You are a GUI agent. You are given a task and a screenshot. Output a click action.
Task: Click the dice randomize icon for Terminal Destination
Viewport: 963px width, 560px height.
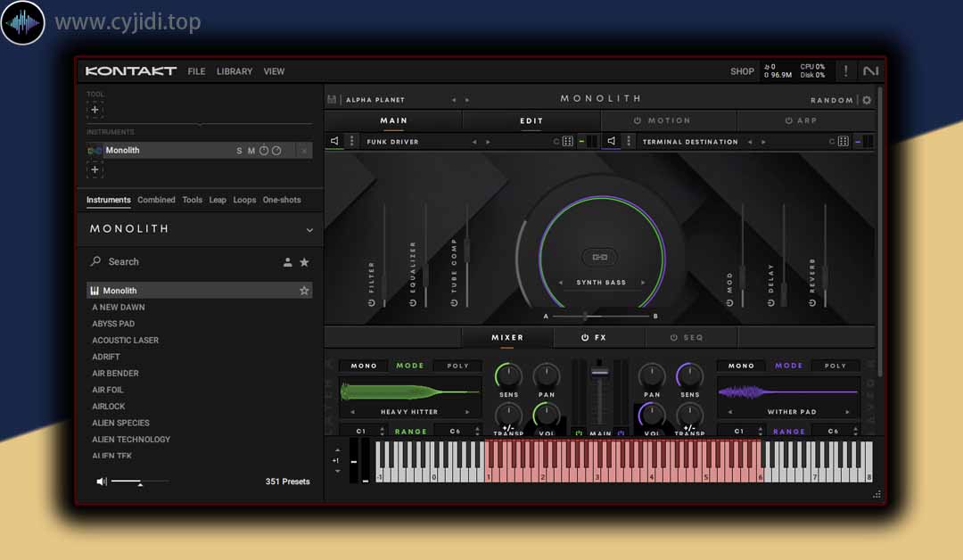click(844, 141)
